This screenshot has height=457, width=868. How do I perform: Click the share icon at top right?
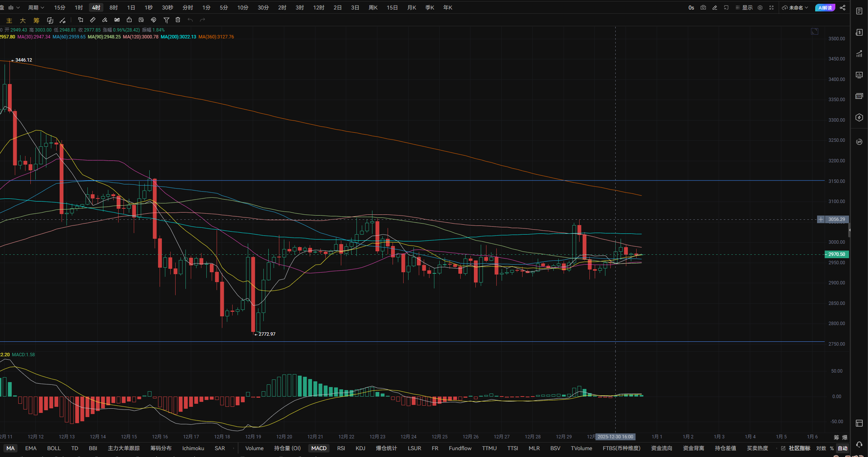pos(843,8)
